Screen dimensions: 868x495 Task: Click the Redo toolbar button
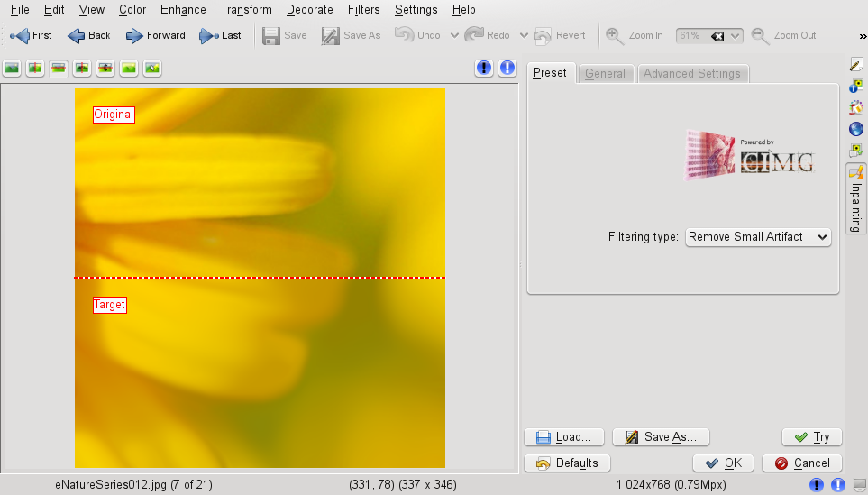(487, 35)
